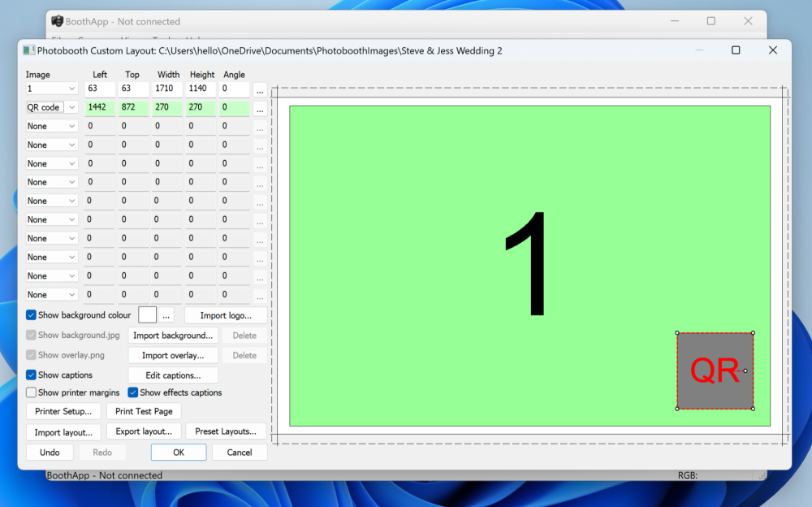The image size is (812, 507).
Task: Click the Top field of image 1 (63)
Action: (133, 89)
